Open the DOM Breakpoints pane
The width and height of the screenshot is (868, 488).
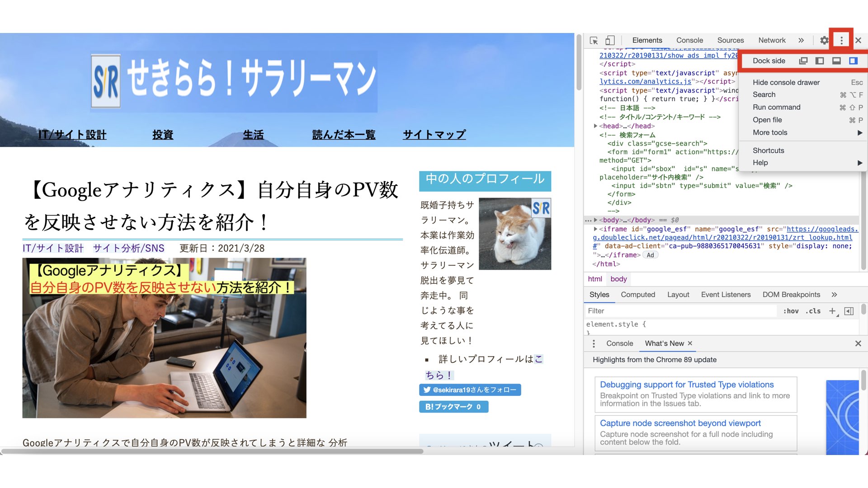coord(791,295)
